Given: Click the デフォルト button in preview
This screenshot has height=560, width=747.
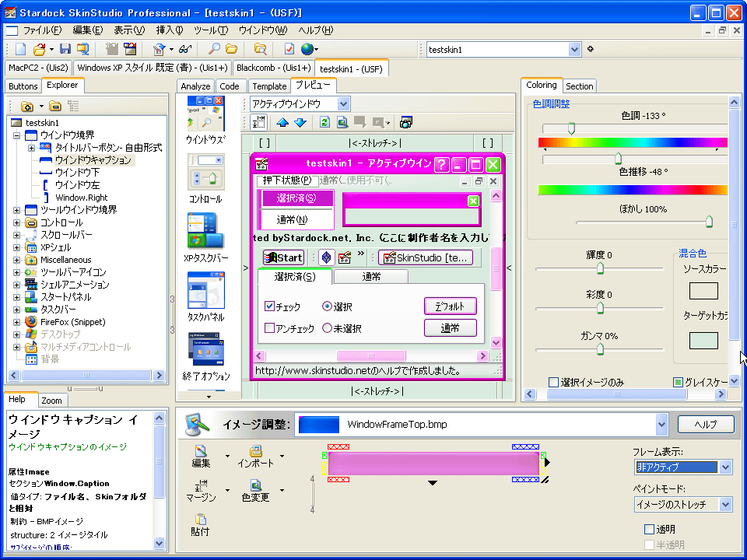Looking at the screenshot, I should pyautogui.click(x=451, y=306).
